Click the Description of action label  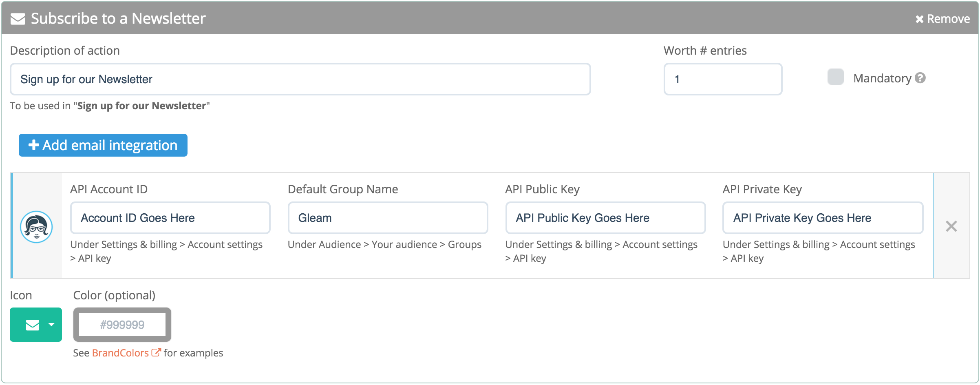65,51
